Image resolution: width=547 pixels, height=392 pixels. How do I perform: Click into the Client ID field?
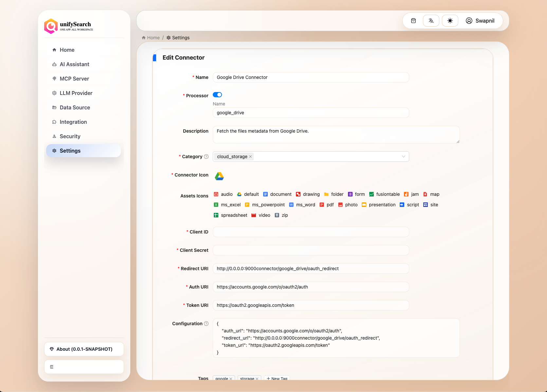pos(311,232)
